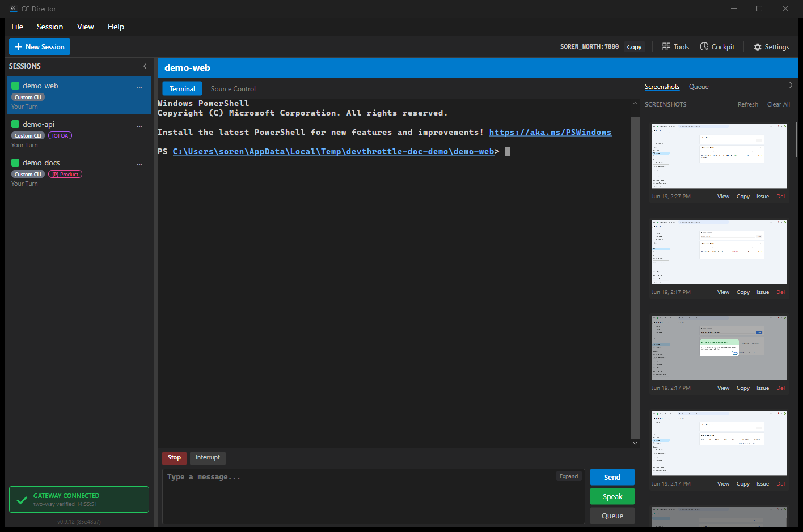
Task: Open the View menu
Action: 86,27
